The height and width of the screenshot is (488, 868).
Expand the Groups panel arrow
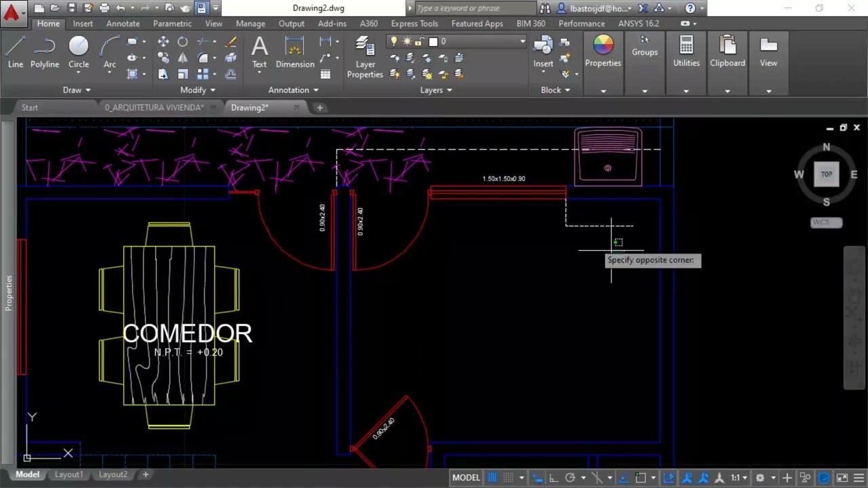[645, 91]
